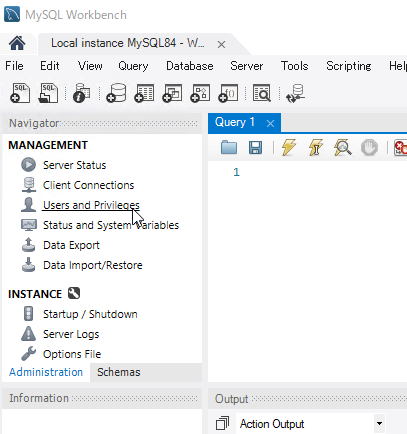Click the INSTANCE wrench badge icon

coord(74,293)
